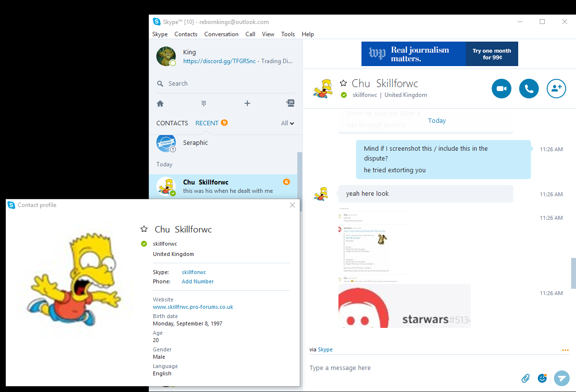The height and width of the screenshot is (392, 576).
Task: Switch to the CONTACTS tab
Action: pyautogui.click(x=172, y=123)
